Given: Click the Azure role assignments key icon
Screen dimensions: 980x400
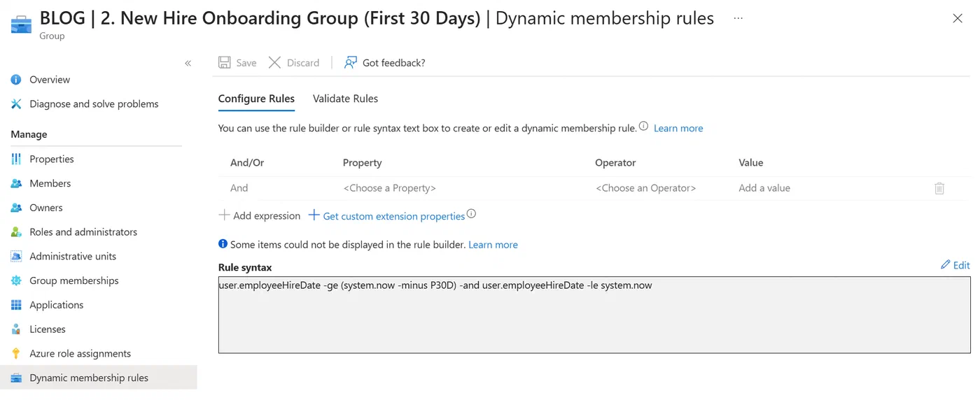Looking at the screenshot, I should (16, 354).
